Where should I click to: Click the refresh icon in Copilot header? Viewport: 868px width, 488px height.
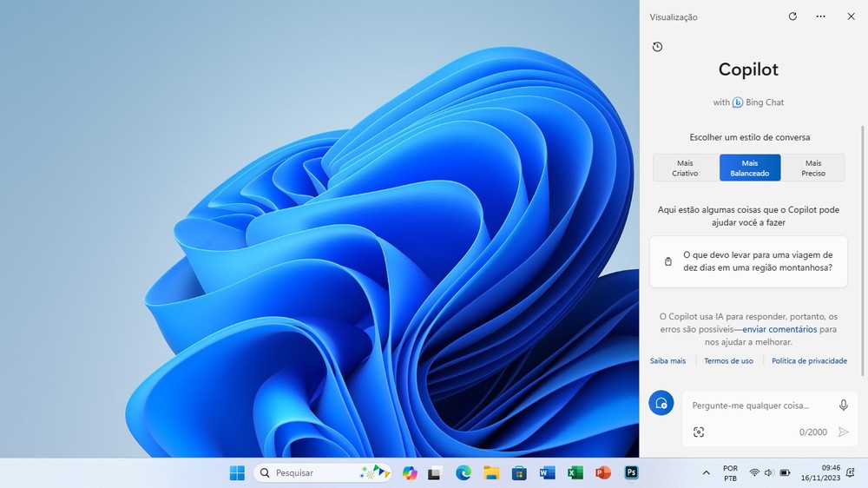point(792,16)
